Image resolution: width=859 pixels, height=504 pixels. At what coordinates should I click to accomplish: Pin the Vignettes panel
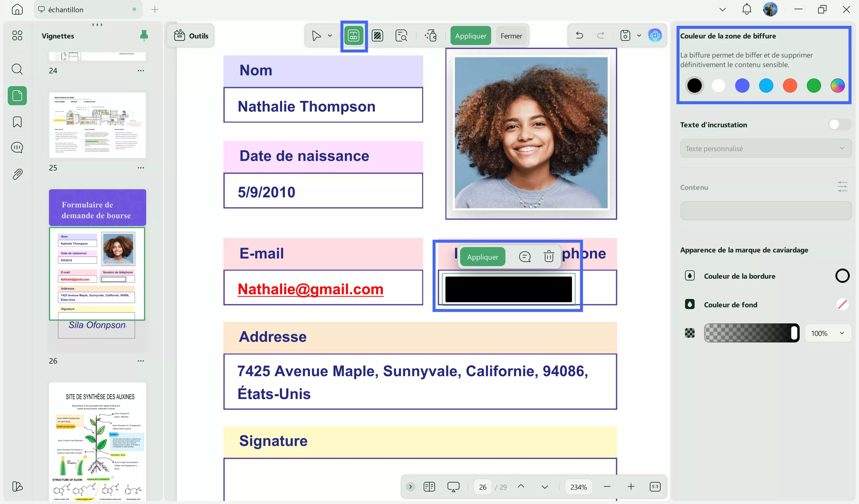pyautogui.click(x=144, y=35)
